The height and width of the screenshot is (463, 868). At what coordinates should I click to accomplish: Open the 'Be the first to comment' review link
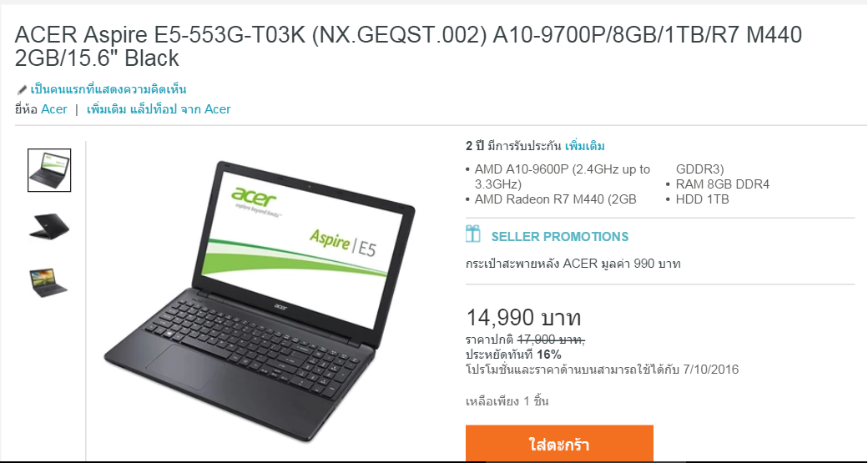coord(108,89)
